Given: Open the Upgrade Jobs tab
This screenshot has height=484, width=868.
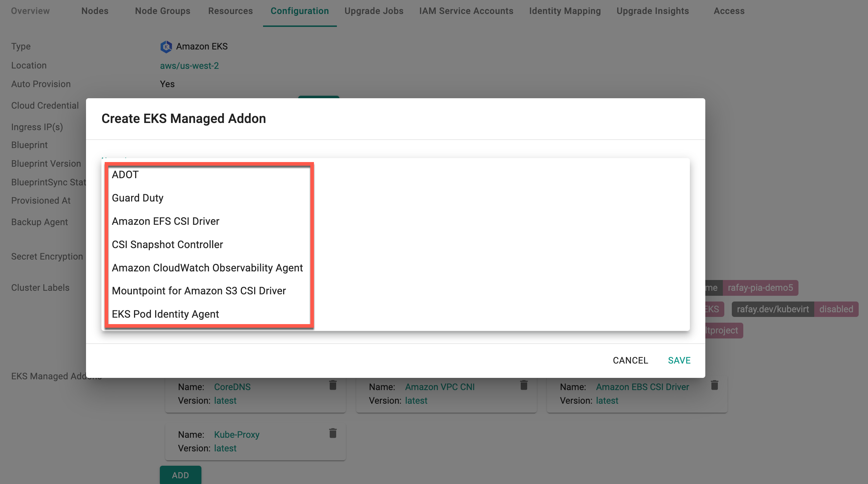Looking at the screenshot, I should (x=374, y=11).
